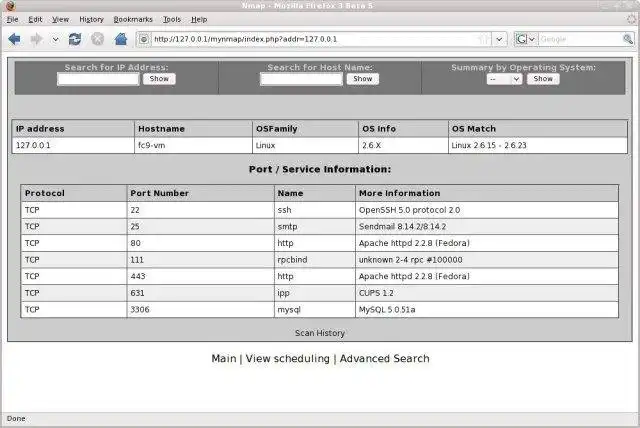
Task: Click the Back arrow navigation icon
Action: (14, 39)
